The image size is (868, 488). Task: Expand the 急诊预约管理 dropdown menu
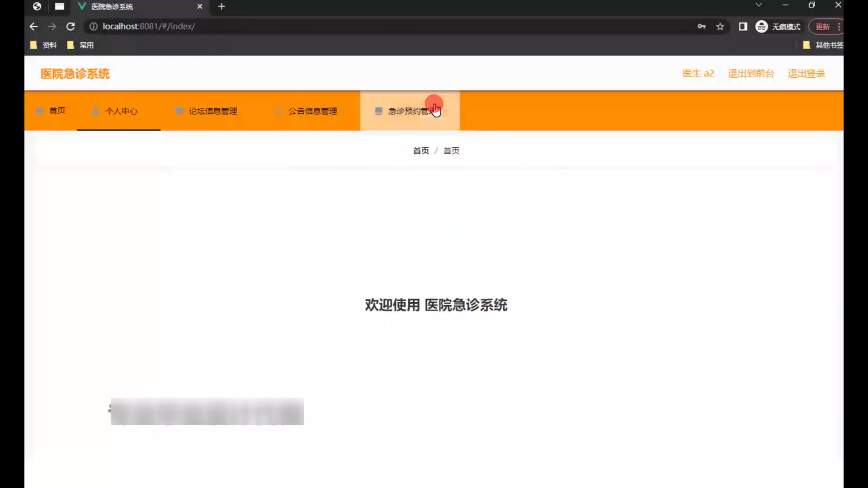click(446, 111)
